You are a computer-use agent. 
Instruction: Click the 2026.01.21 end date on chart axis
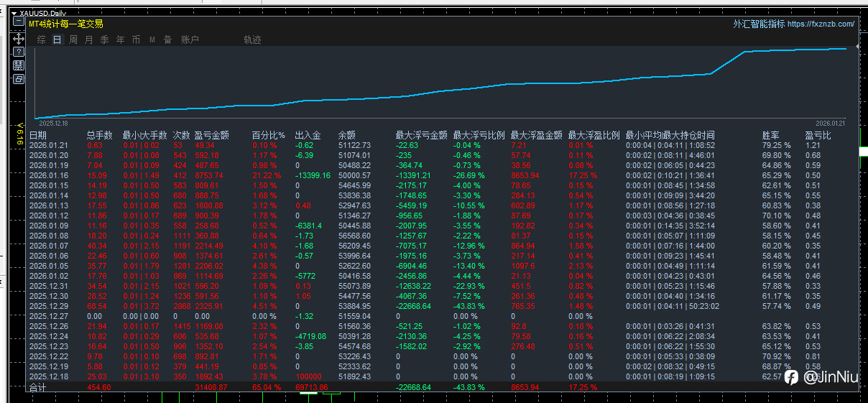pyautogui.click(x=831, y=124)
